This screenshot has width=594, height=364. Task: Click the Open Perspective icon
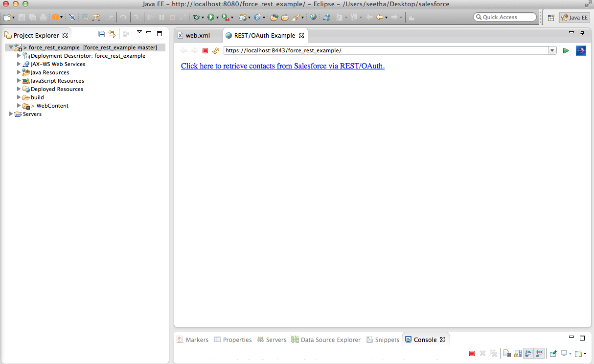pyautogui.click(x=551, y=18)
